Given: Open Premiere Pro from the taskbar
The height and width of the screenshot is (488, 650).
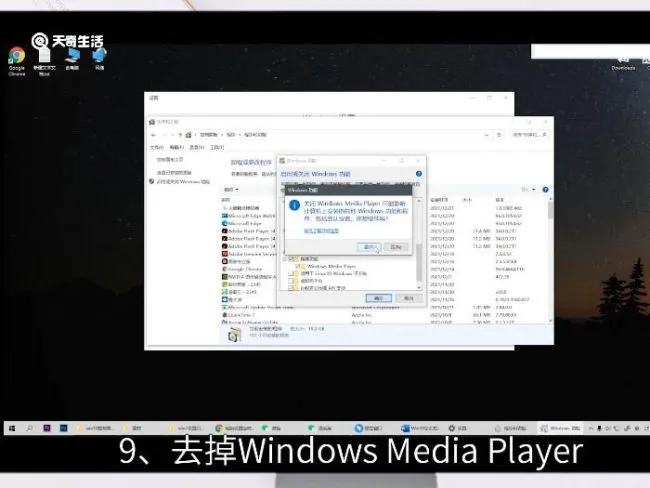Looking at the screenshot, I should pos(47,428).
